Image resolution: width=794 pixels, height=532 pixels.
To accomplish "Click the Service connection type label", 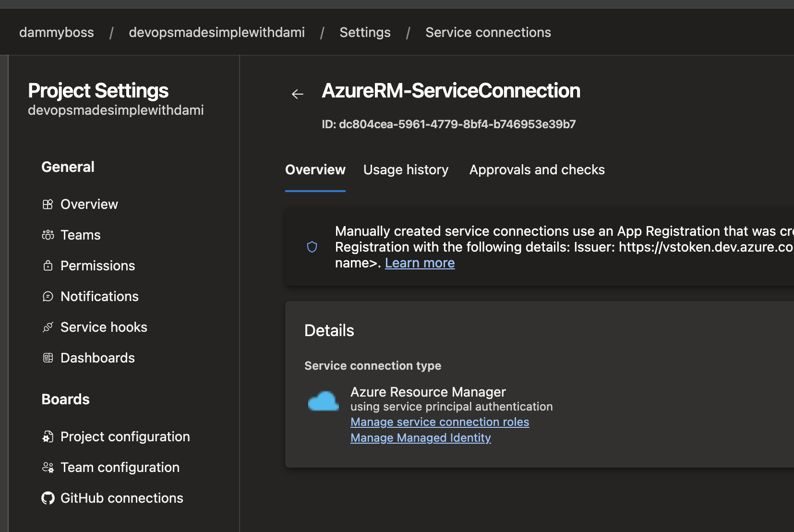I will 373,366.
